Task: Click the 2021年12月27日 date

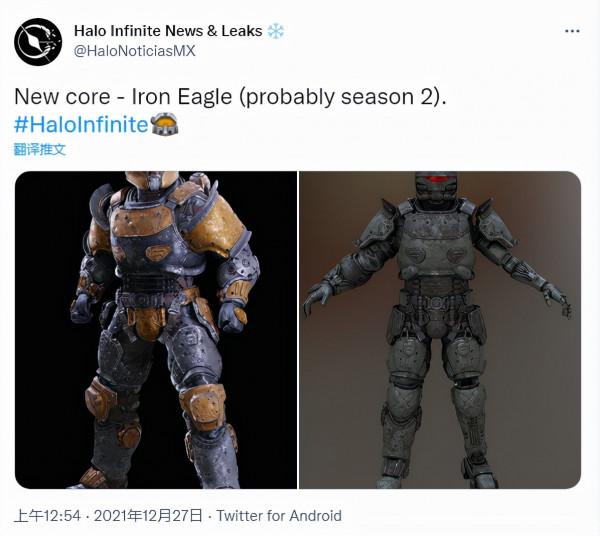Action: pos(148,516)
